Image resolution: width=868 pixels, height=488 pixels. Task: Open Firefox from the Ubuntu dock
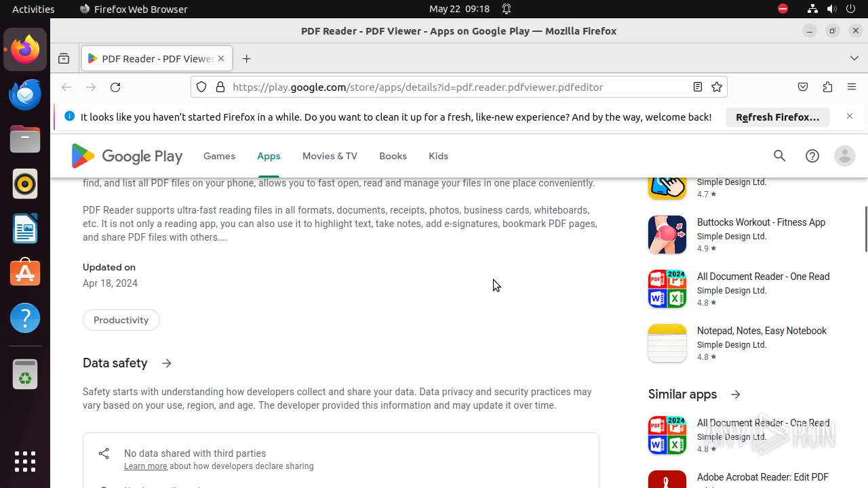tap(25, 49)
